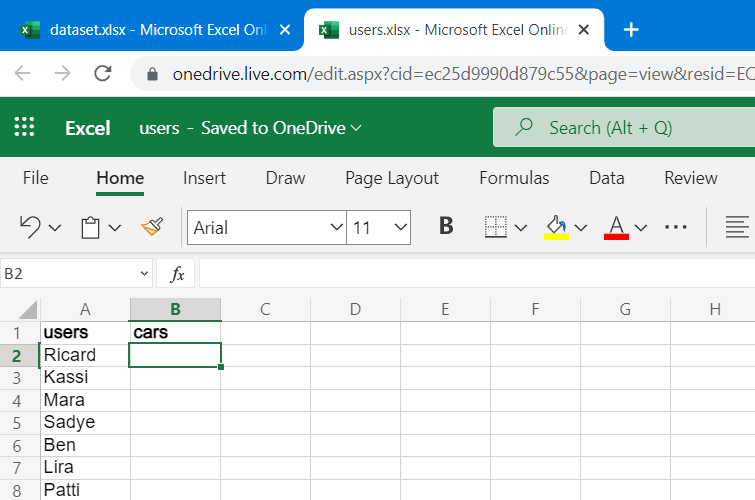Click the search magnifier icon
Screen dimensions: 755x500
click(x=524, y=128)
